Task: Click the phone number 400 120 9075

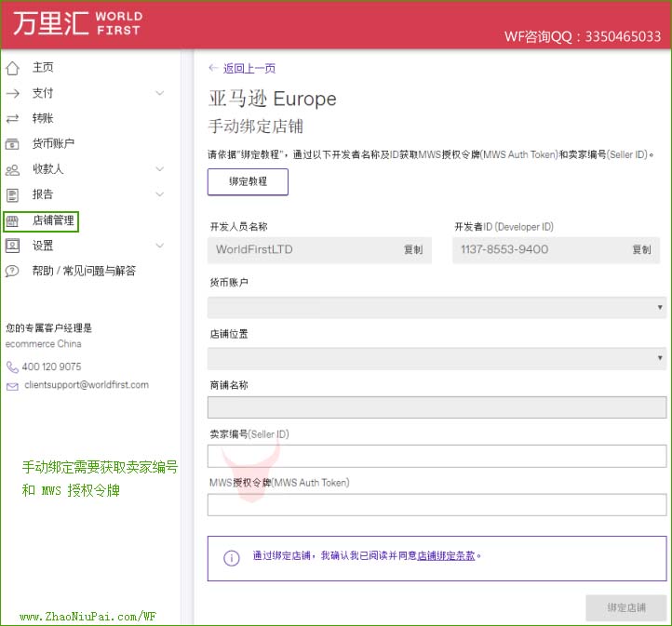Action: tap(51, 367)
